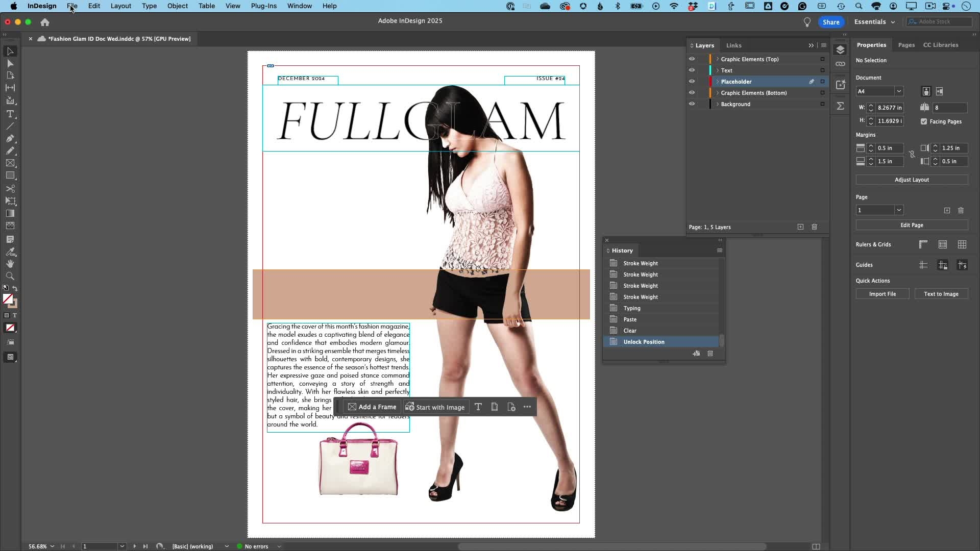The height and width of the screenshot is (551, 980).
Task: Select the Page tool
Action: (x=10, y=76)
